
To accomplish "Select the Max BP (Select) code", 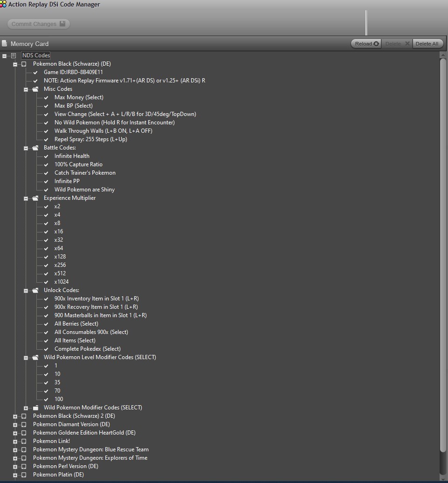I will (73, 106).
